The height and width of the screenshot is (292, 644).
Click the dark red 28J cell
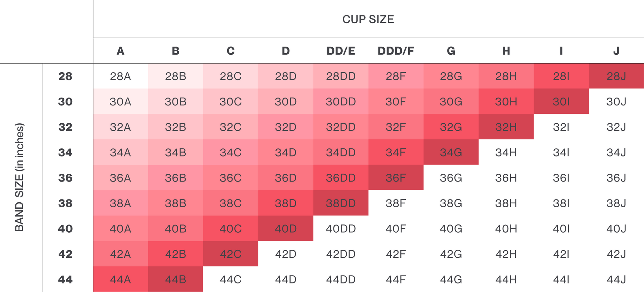(616, 76)
